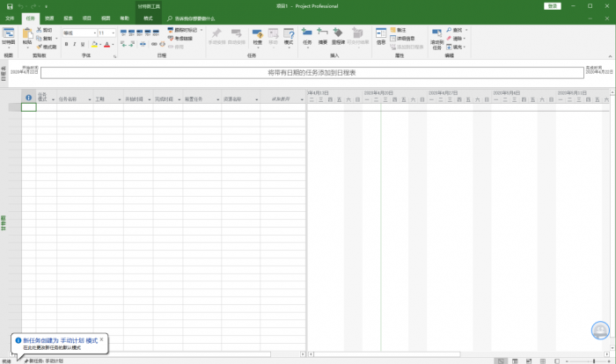
Task: Click the Gantt Chart view icon
Action: coord(8,34)
